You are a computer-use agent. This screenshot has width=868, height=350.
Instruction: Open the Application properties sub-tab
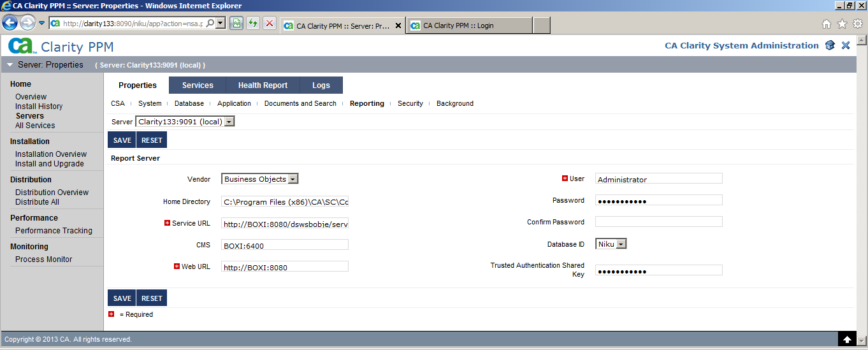(x=234, y=103)
